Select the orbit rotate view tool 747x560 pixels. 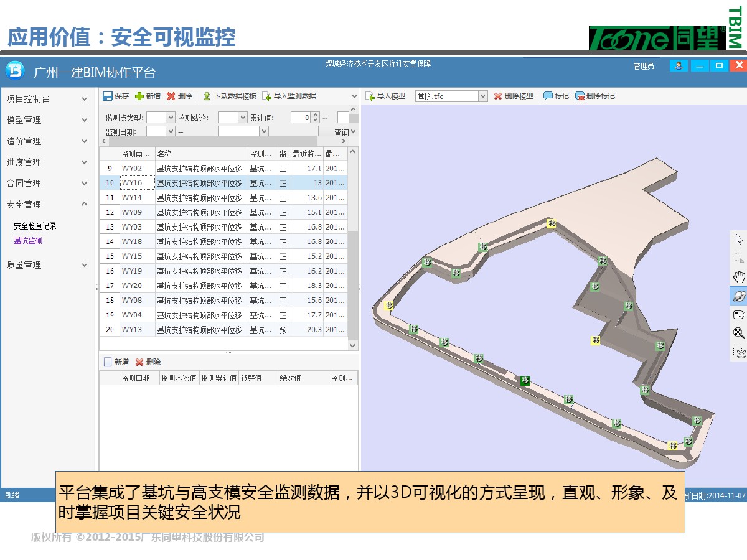click(739, 296)
